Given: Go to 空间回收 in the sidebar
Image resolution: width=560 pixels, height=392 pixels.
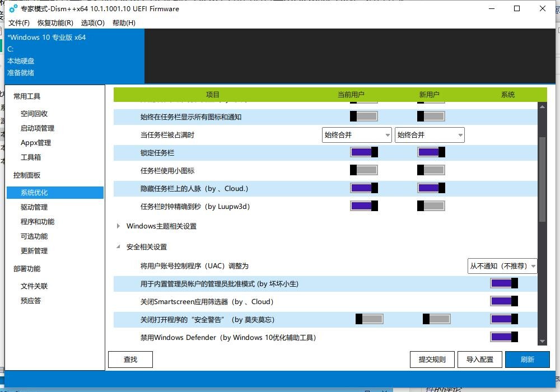Looking at the screenshot, I should (x=34, y=114).
